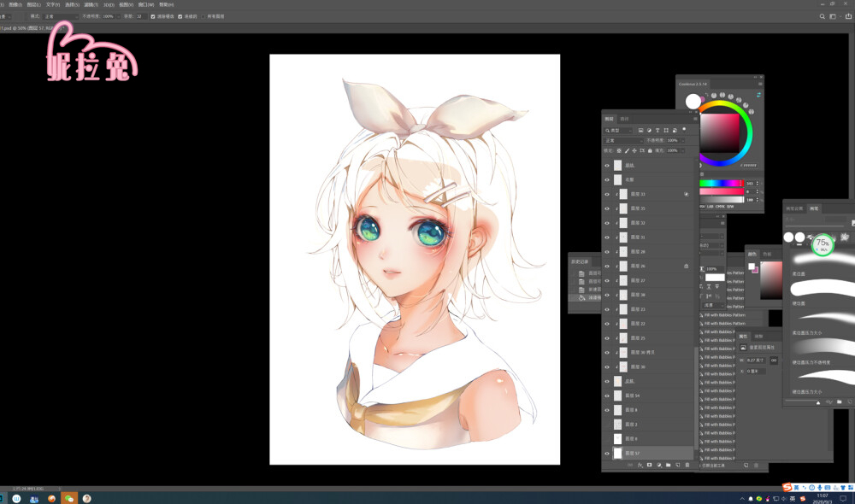Open 模式 mode dropdown in options bar

pyautogui.click(x=61, y=16)
